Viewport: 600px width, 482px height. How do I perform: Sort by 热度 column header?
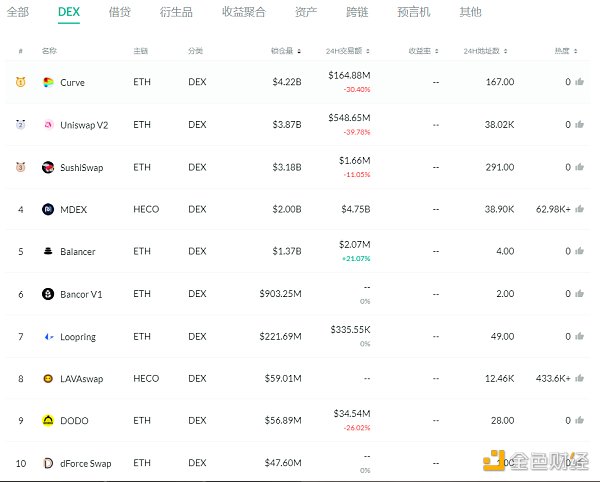(x=566, y=50)
